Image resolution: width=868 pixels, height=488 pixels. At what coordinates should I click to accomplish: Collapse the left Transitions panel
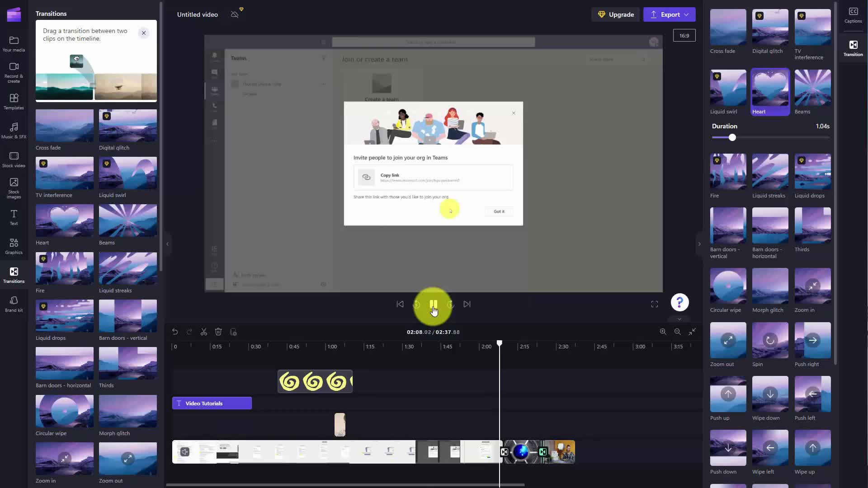pos(167,244)
